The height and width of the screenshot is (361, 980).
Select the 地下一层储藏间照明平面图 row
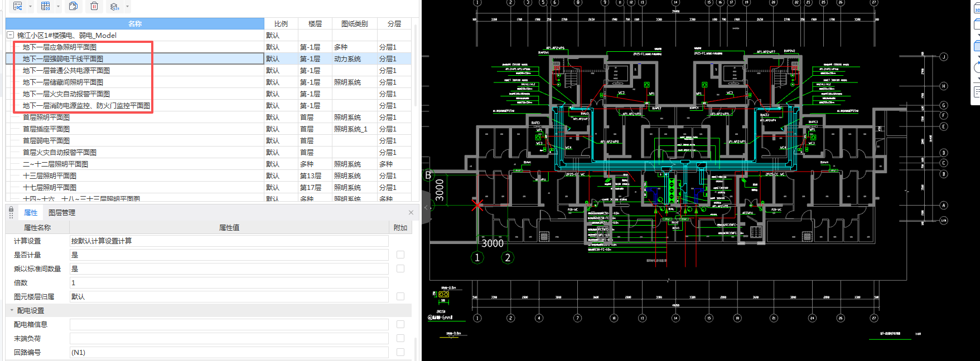[x=208, y=82]
